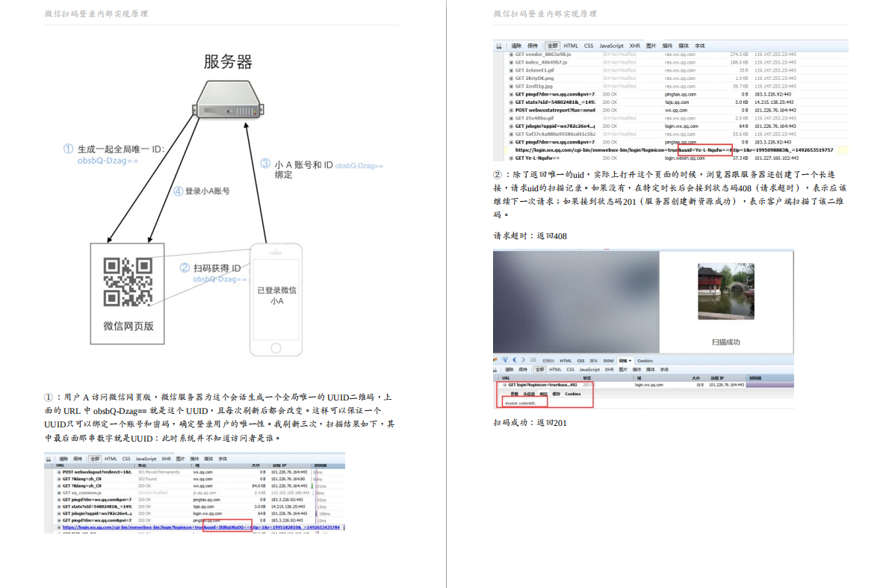889x588 pixels.
Task: Click the 时间线 column header in Firebug panel
Action: 755,378
